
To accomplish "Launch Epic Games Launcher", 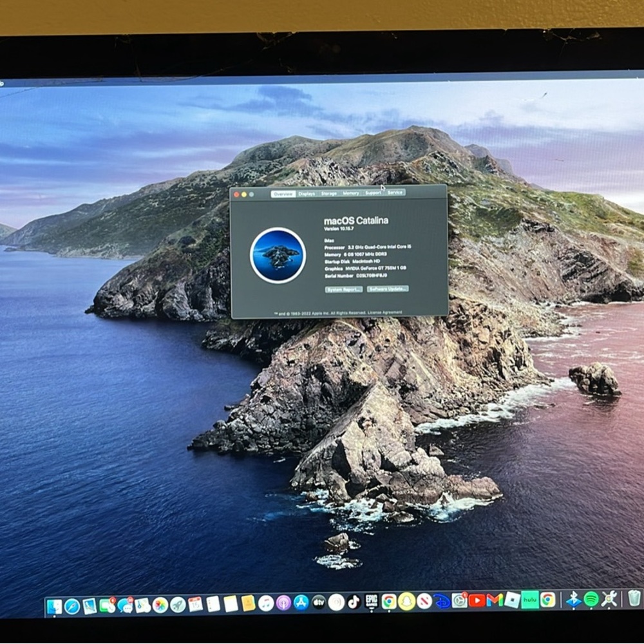I will click(372, 601).
